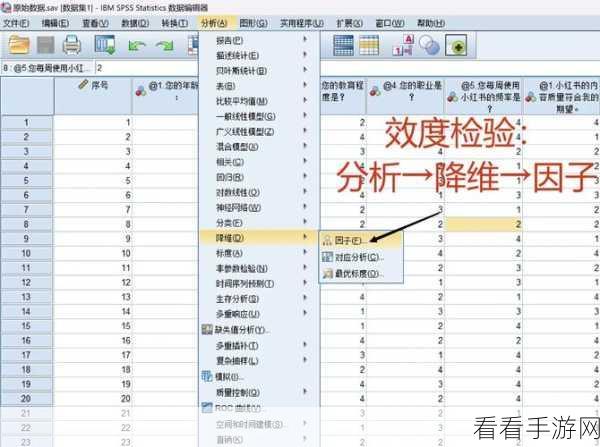The width and height of the screenshot is (600, 447).
Task: Open the 编辑(E) menu
Action: pyautogui.click(x=55, y=23)
